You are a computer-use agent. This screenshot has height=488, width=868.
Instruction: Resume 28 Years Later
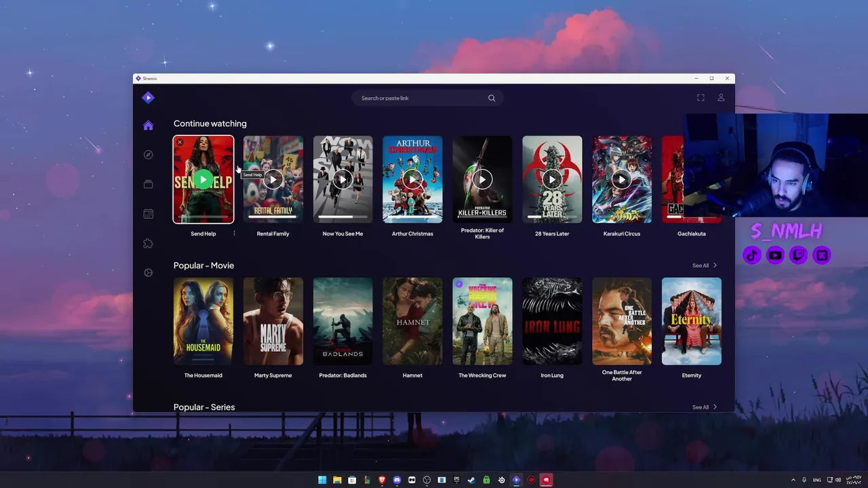click(552, 180)
